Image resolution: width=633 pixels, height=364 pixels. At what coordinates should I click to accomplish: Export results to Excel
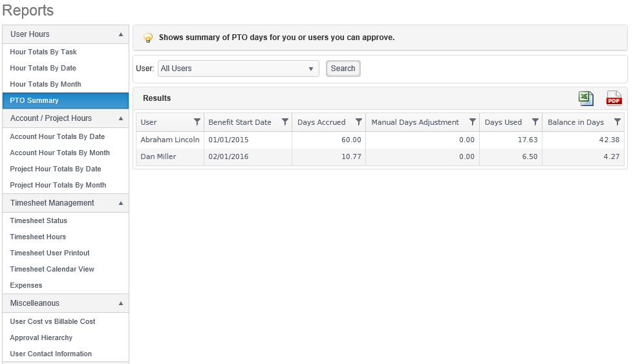(x=586, y=98)
